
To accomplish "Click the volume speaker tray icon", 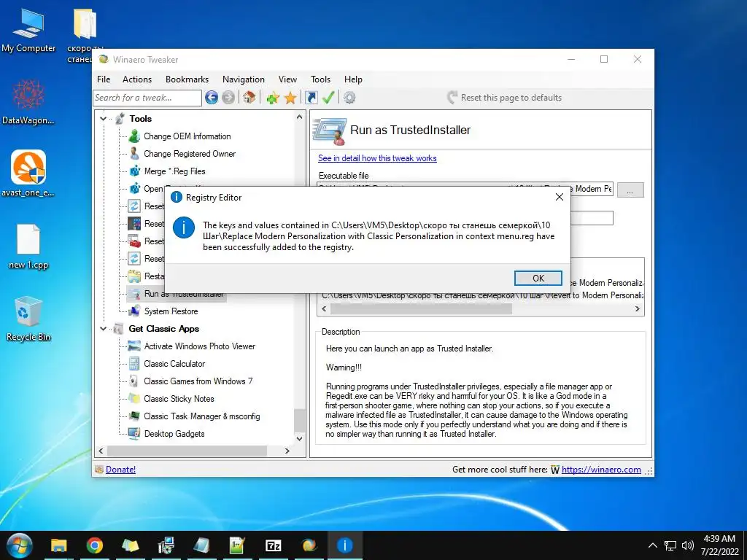I will coord(687,545).
